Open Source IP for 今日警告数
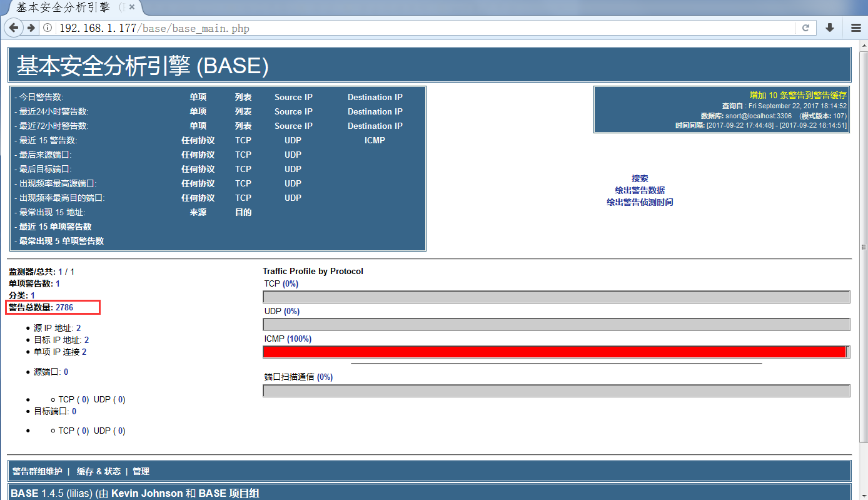Viewport: 868px width, 500px height. tap(293, 97)
